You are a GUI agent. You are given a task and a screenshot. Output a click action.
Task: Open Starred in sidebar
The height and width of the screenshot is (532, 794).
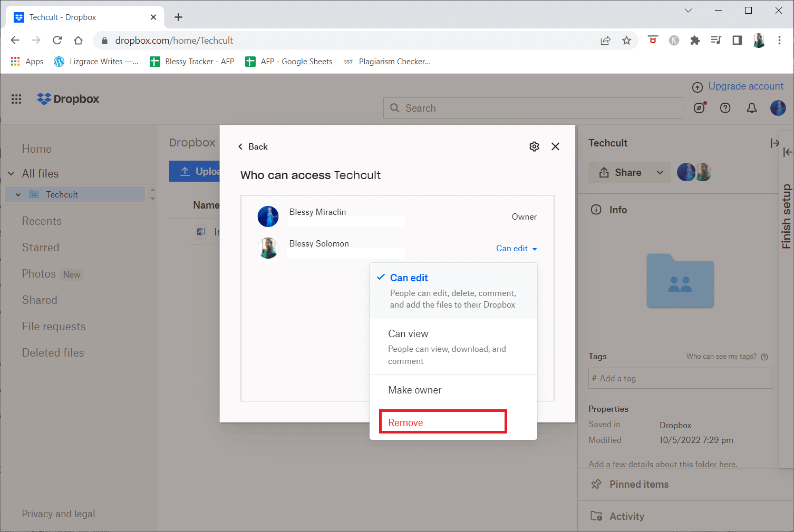(x=41, y=248)
